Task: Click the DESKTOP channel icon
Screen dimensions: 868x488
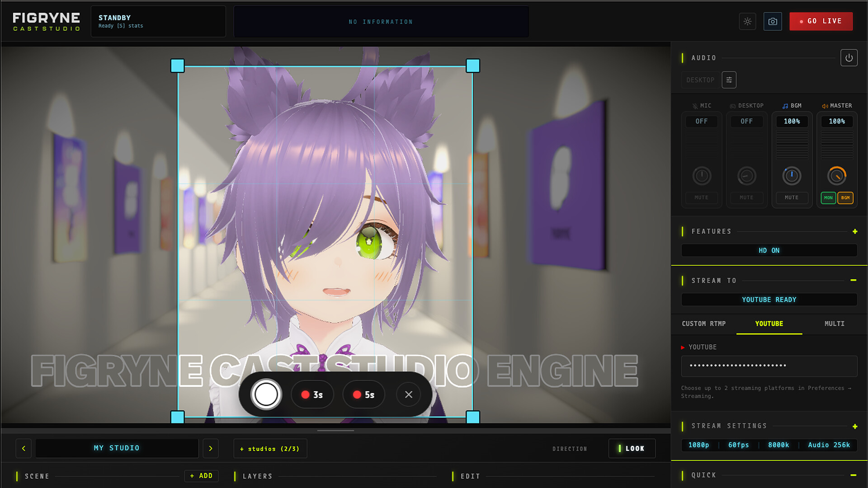Action: [x=733, y=106]
